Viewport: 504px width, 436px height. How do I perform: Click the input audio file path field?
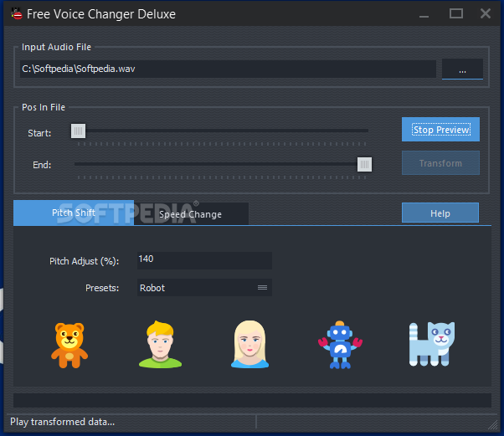[228, 69]
